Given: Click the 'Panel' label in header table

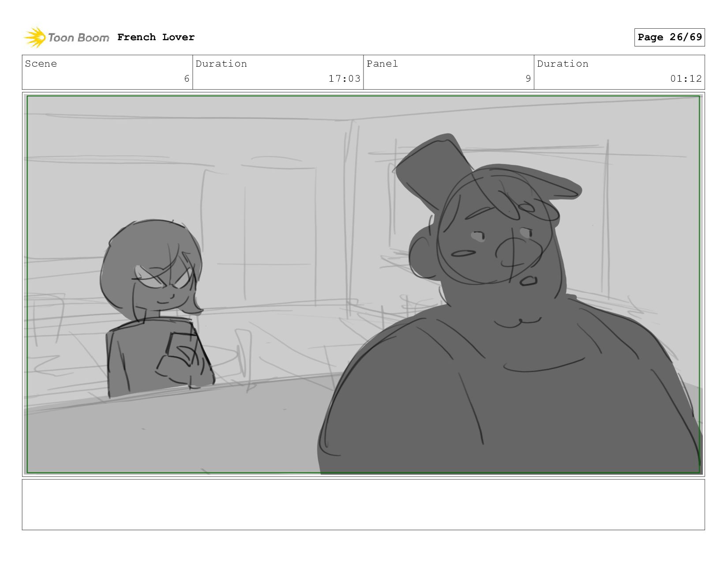Looking at the screenshot, I should click(x=382, y=64).
